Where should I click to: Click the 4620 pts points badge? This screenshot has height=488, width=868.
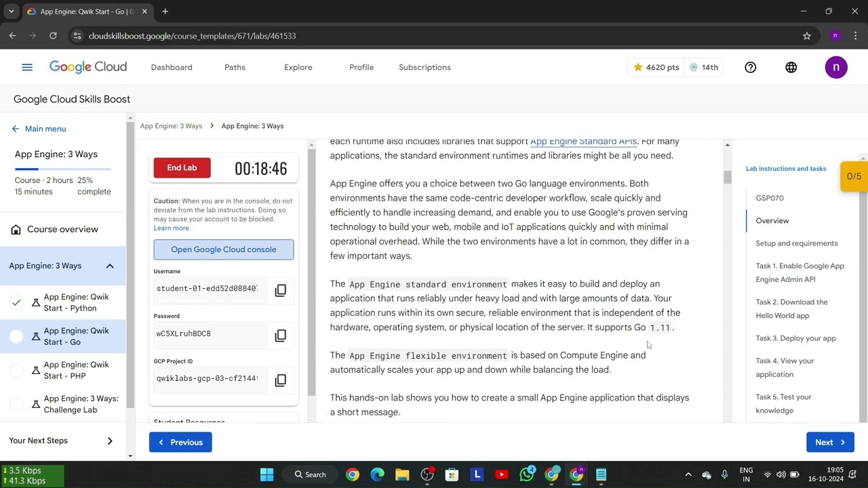click(656, 67)
